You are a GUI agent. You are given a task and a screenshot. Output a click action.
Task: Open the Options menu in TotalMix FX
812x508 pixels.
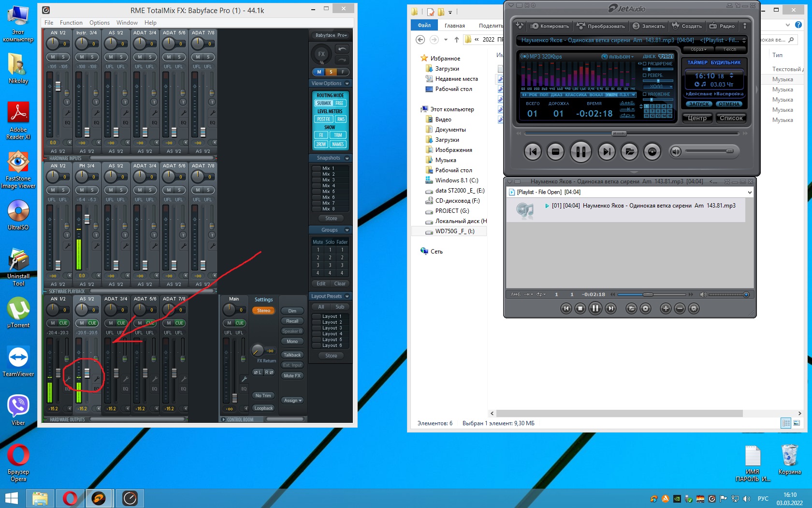coord(100,23)
